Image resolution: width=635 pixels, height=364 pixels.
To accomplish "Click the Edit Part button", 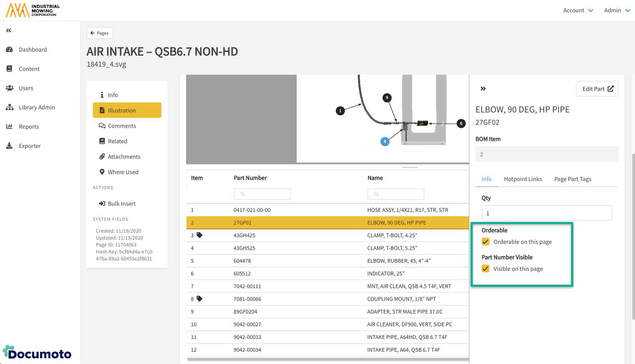I will click(597, 89).
